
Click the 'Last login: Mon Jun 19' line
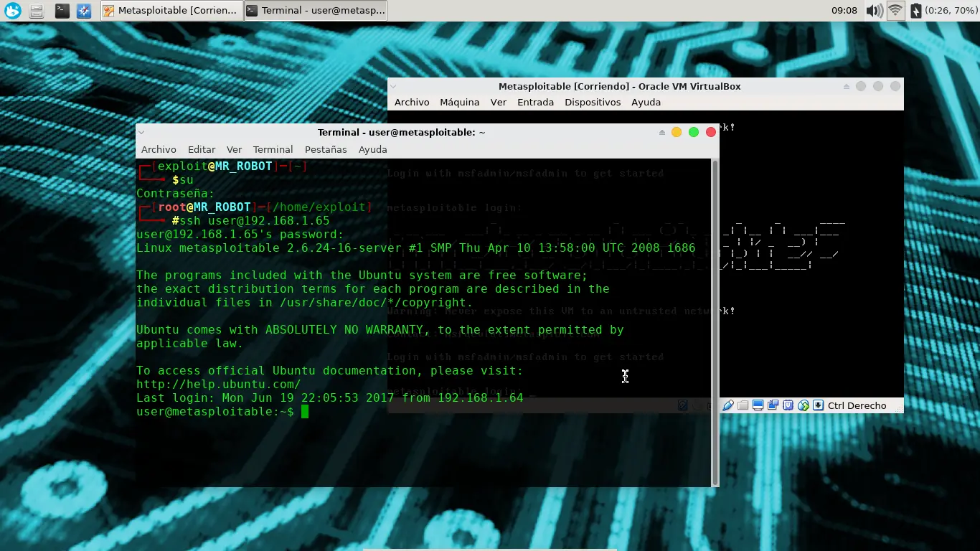click(330, 398)
